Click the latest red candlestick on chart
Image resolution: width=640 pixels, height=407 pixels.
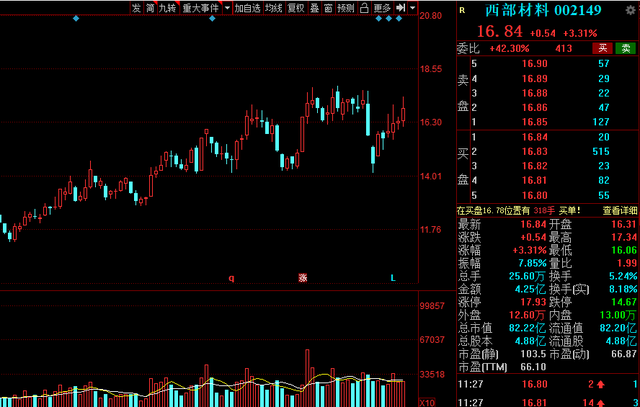(x=403, y=111)
